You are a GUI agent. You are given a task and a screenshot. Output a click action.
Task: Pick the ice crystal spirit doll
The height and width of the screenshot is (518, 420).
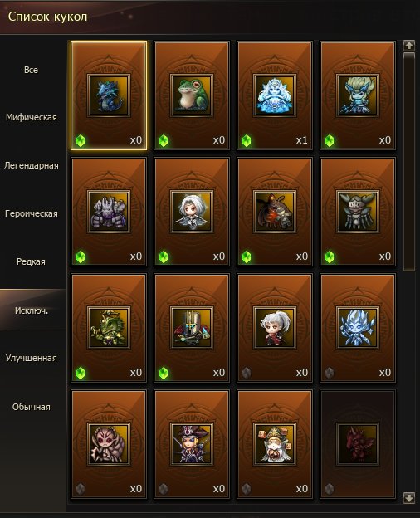click(358, 328)
